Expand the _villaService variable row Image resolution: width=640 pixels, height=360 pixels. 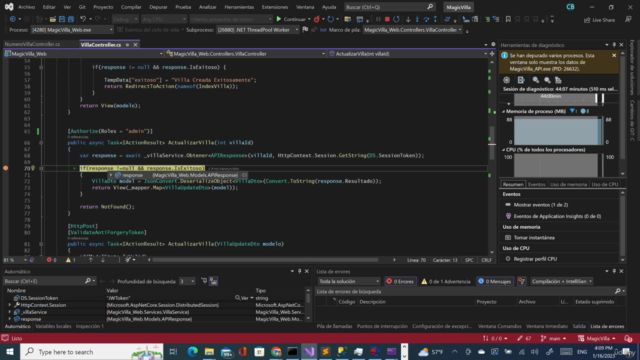coord(10,312)
